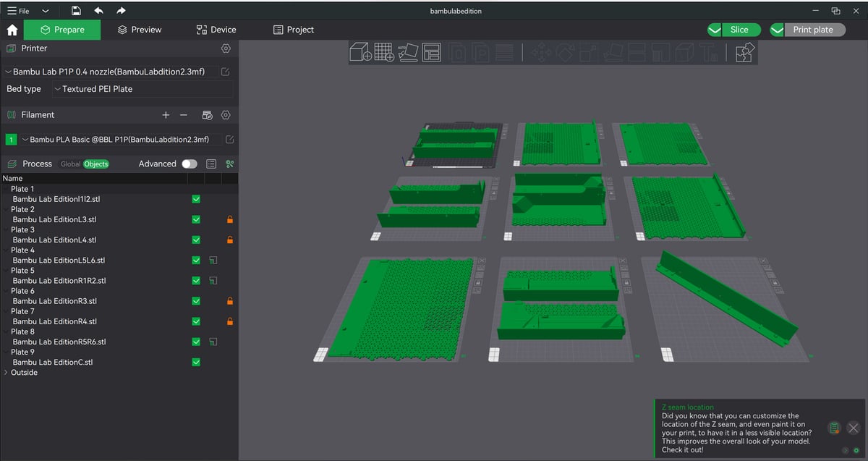Click the Assembly view puzzle icon
Viewport: 868px width, 461px height.
(x=745, y=52)
